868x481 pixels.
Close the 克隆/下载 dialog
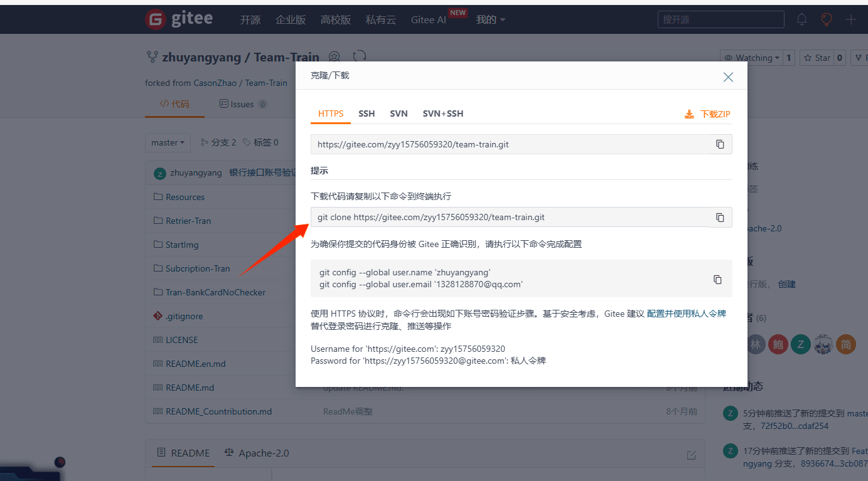tap(727, 77)
